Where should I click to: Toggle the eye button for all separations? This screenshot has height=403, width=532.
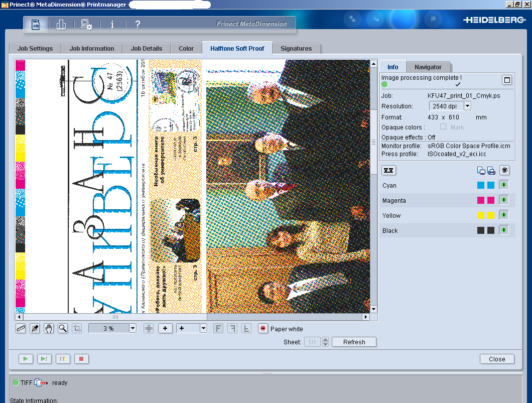tap(504, 170)
